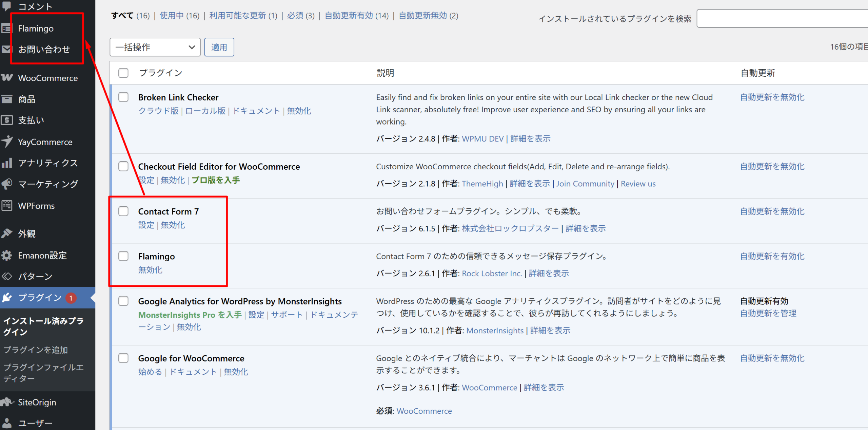The image size is (868, 430).
Task: Filter by 利用可能な更新 tab
Action: pos(237,16)
